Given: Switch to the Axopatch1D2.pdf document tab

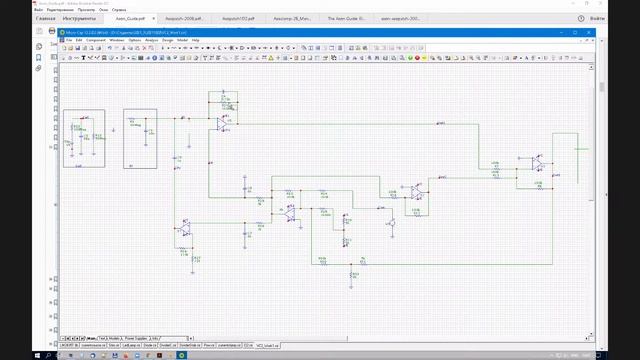Looking at the screenshot, I should (238, 18).
